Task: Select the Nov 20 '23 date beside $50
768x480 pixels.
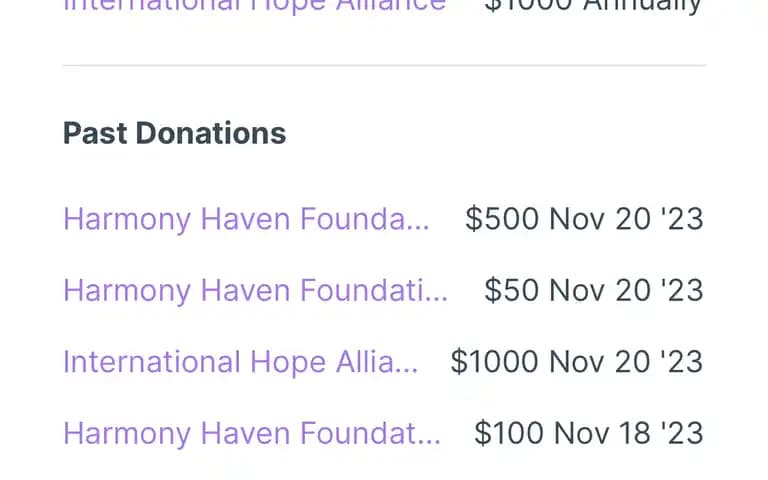Action: click(626, 290)
